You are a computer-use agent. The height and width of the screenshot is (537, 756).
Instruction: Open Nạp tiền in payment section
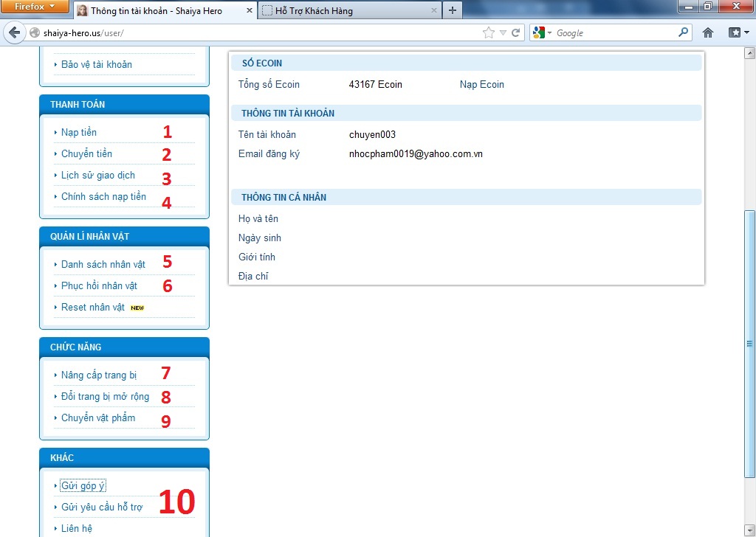tap(79, 132)
